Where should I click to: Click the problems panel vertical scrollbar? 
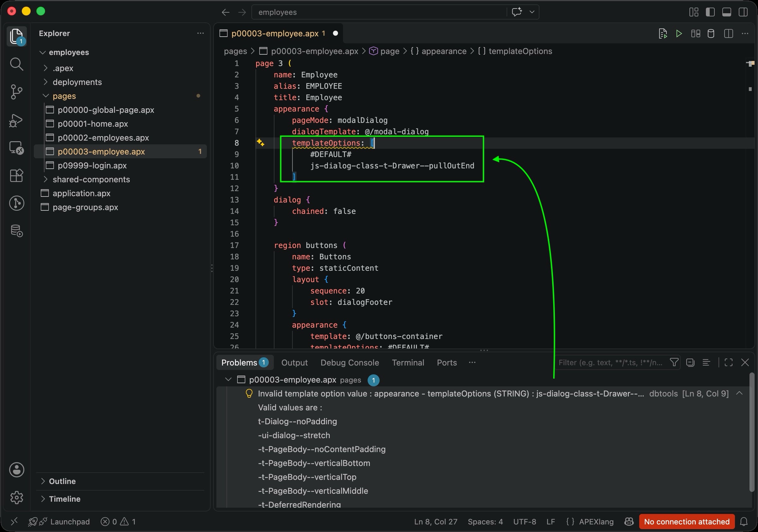[752, 432]
